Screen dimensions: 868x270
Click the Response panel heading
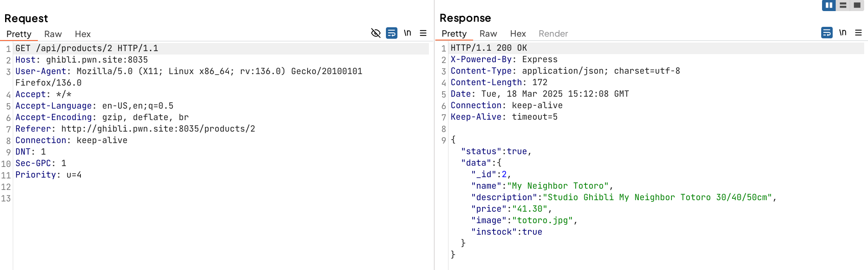pos(465,18)
